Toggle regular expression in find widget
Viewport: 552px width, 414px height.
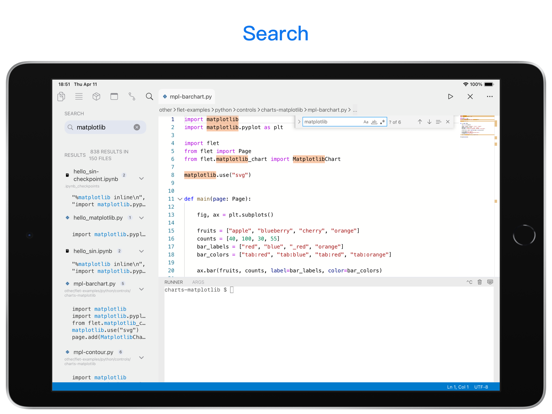click(x=382, y=122)
